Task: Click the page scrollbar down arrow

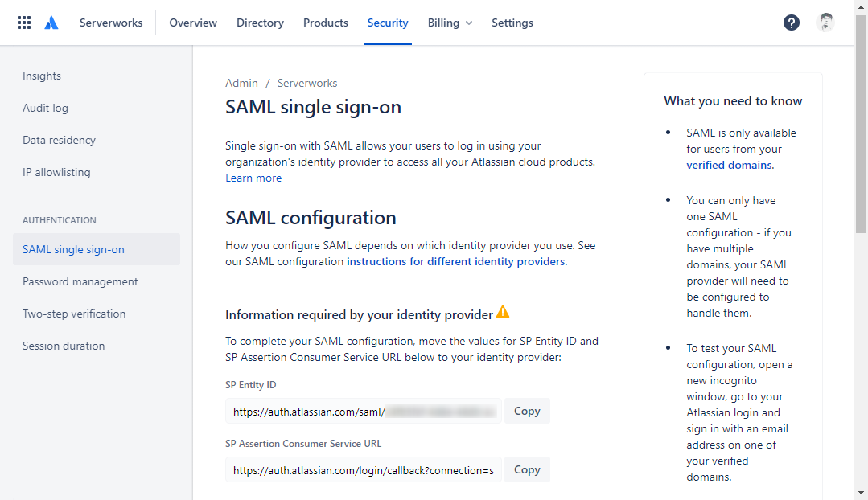Action: (862, 493)
